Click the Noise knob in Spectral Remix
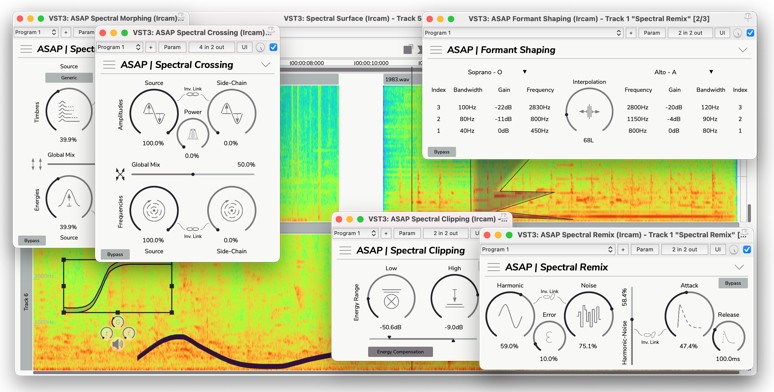 (588, 316)
